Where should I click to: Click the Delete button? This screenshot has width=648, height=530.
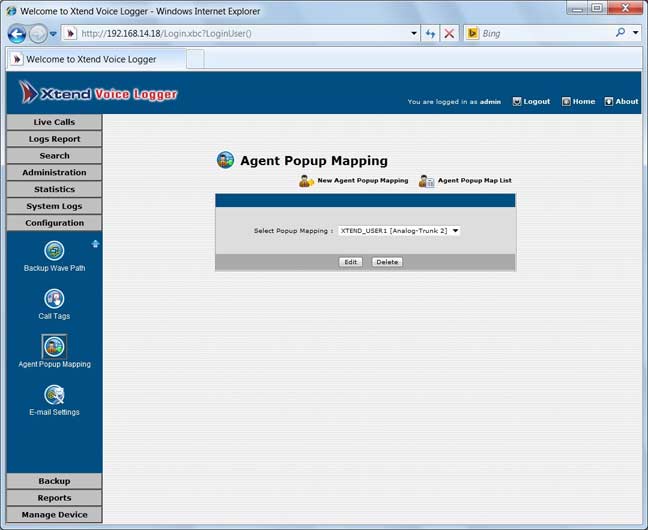387,262
